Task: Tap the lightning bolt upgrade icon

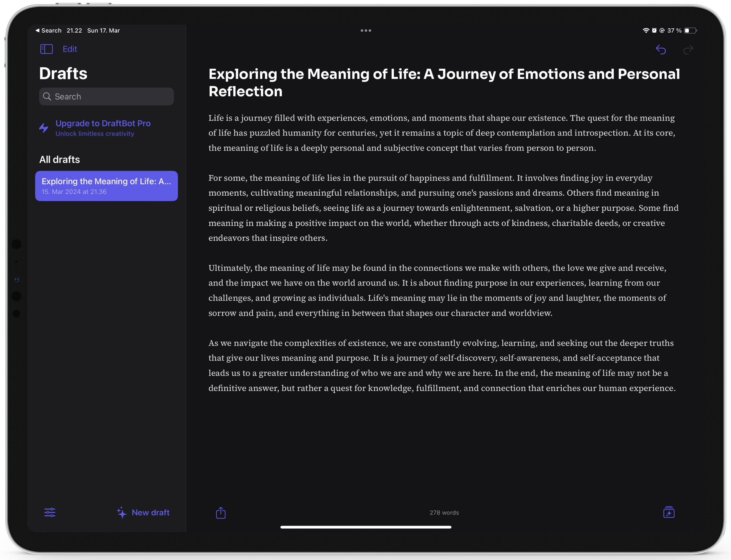Action: (x=44, y=128)
